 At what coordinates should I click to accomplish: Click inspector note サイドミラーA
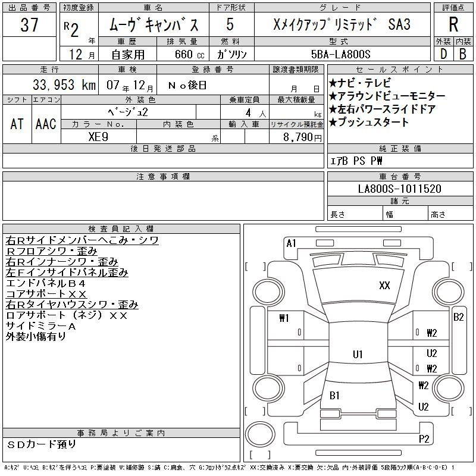(x=40, y=326)
